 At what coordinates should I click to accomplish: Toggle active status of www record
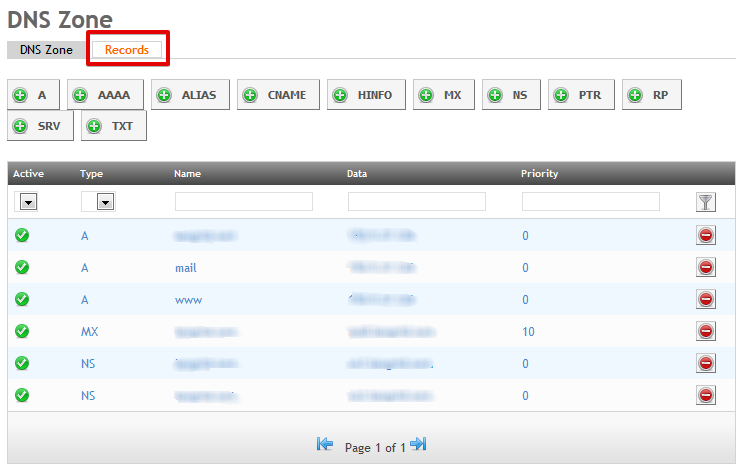(x=22, y=299)
